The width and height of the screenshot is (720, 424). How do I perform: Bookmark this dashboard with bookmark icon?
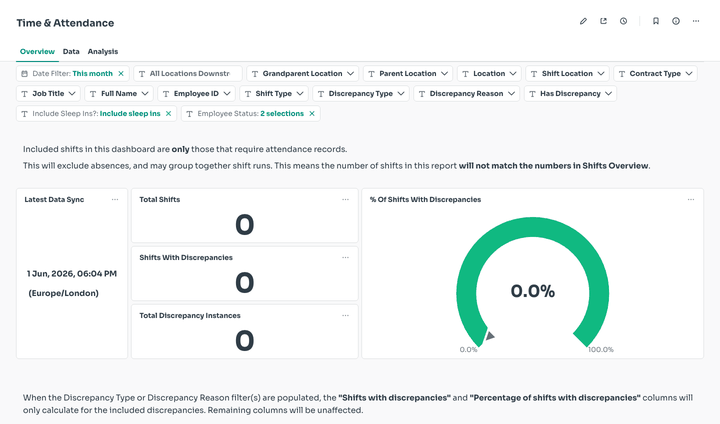click(x=656, y=21)
